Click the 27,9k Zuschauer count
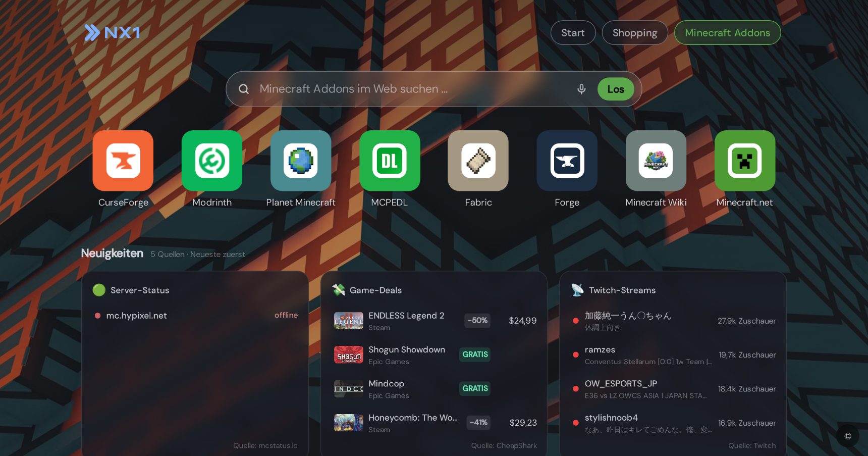 tap(747, 321)
